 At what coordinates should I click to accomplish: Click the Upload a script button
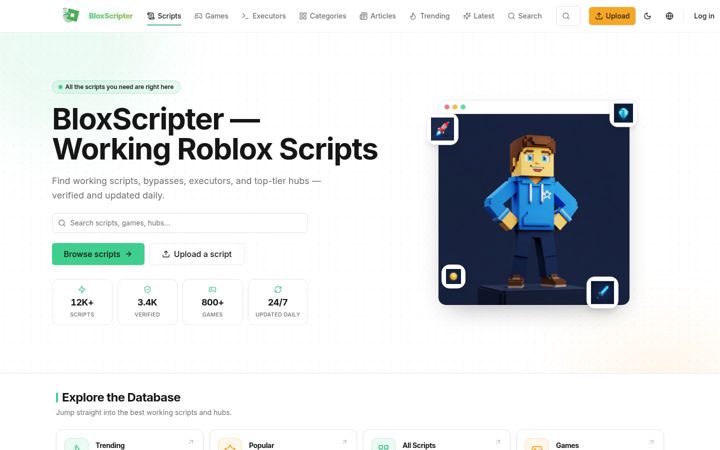[x=197, y=254]
